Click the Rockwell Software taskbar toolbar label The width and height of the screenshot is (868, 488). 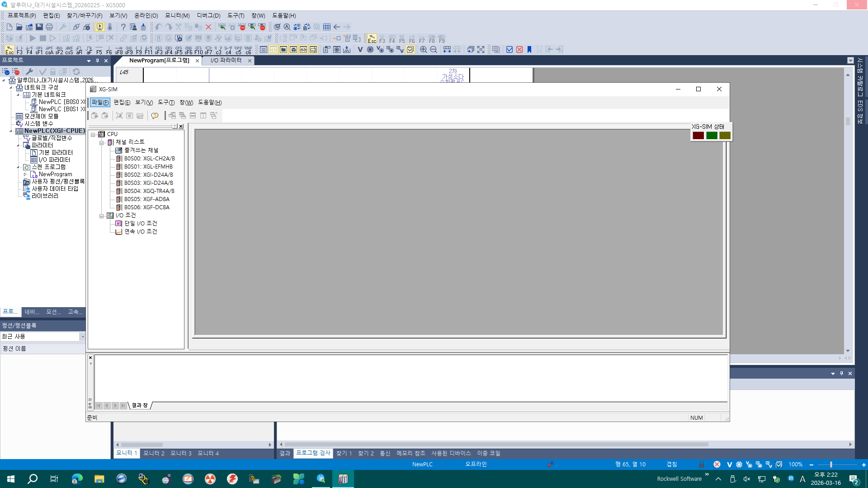point(679,479)
